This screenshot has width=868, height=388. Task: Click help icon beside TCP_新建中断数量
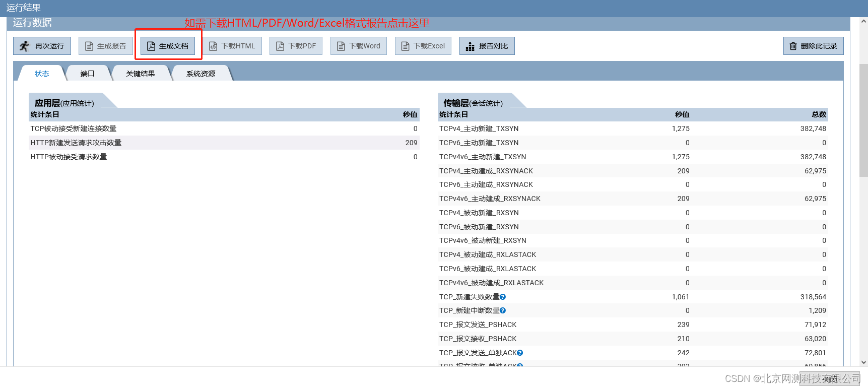503,310
